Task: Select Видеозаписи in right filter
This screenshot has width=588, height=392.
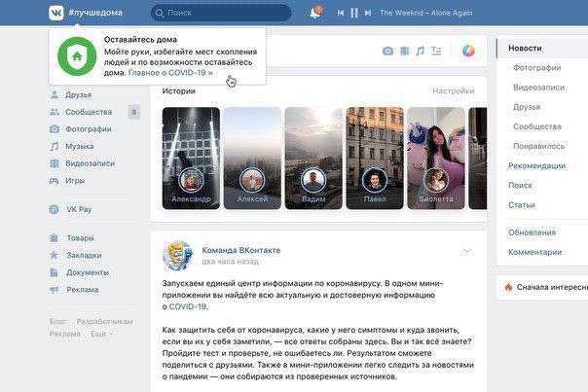Action: (x=538, y=88)
